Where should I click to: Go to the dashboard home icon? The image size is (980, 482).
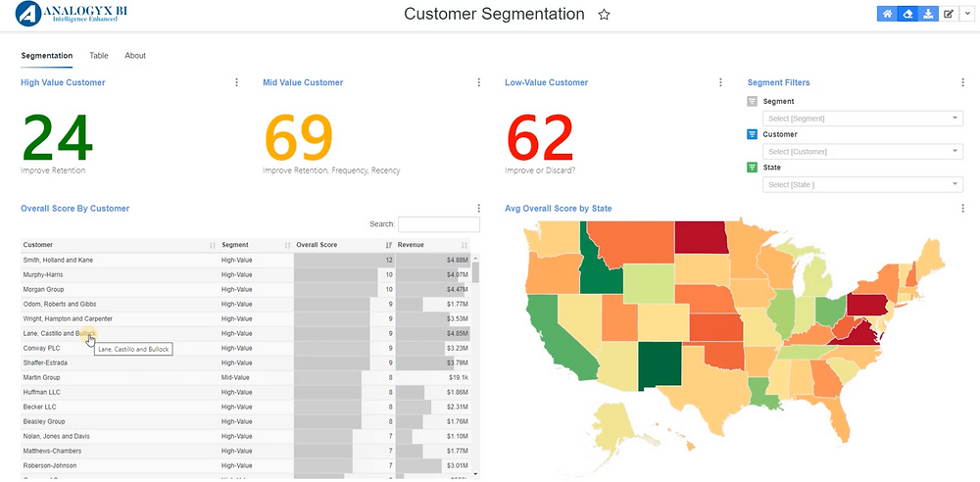887,14
